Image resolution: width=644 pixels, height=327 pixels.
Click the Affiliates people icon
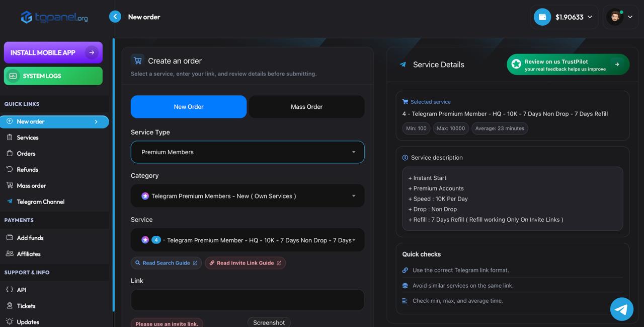10,253
